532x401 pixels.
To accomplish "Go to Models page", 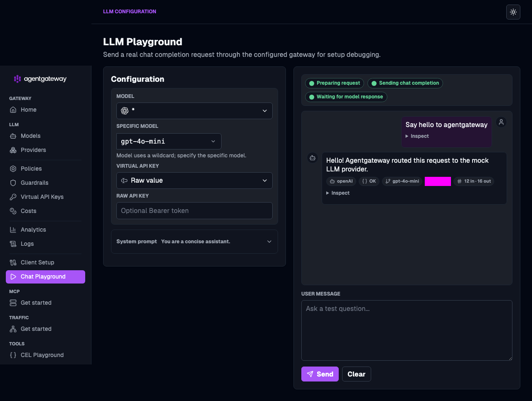I will tap(45, 136).
